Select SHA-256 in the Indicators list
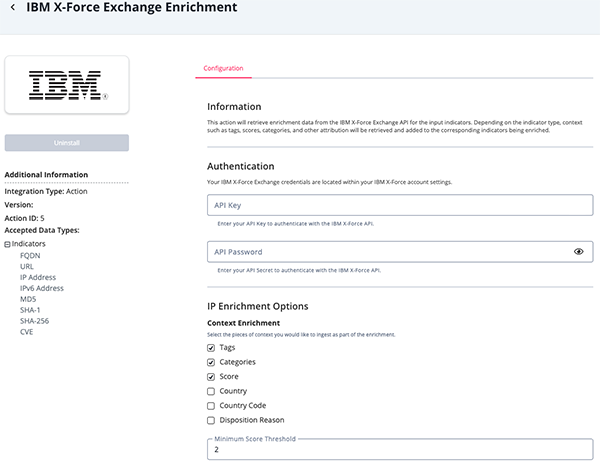Screen dimensions: 600x463 [x=34, y=321]
